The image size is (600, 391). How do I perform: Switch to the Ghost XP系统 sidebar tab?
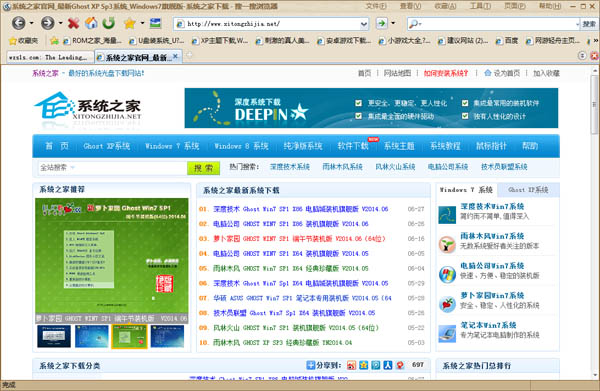(x=528, y=190)
